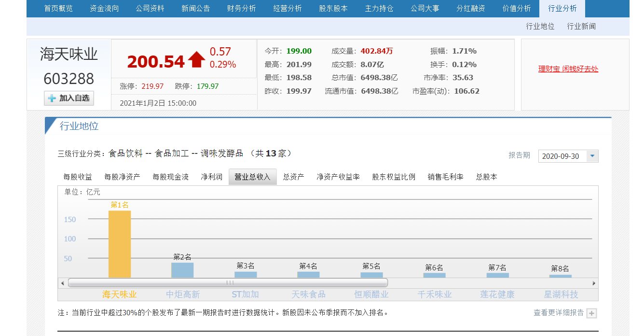
Task: Switch chart to 每股现金流 tab
Action: tap(170, 177)
